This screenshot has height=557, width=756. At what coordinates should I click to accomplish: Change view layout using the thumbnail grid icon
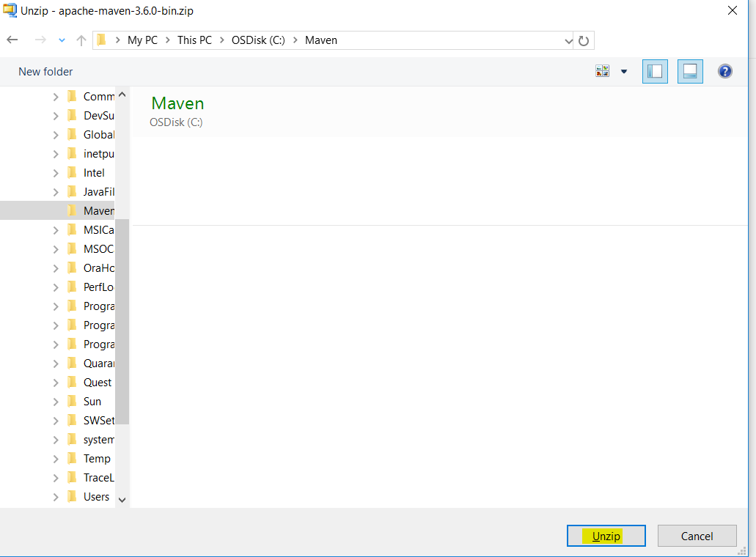pos(602,71)
